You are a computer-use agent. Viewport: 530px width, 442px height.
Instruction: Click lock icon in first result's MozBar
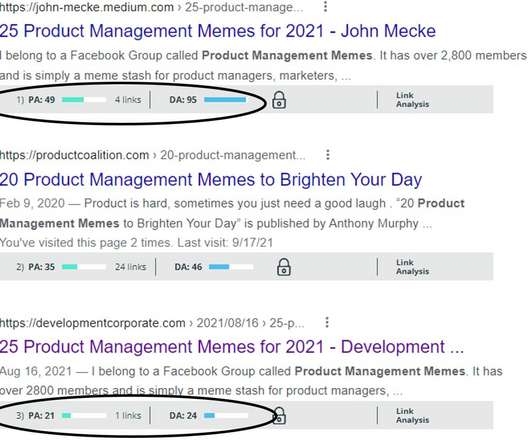click(x=279, y=100)
